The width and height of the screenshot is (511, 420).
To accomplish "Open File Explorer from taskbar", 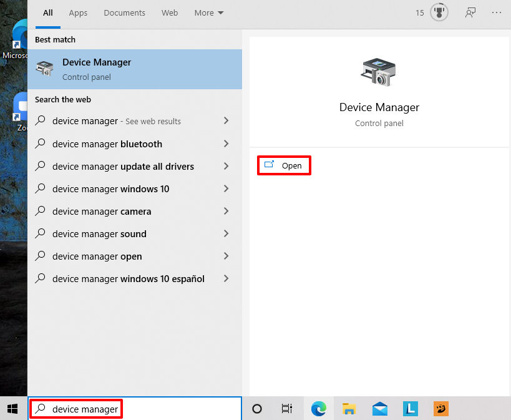I will [349, 409].
